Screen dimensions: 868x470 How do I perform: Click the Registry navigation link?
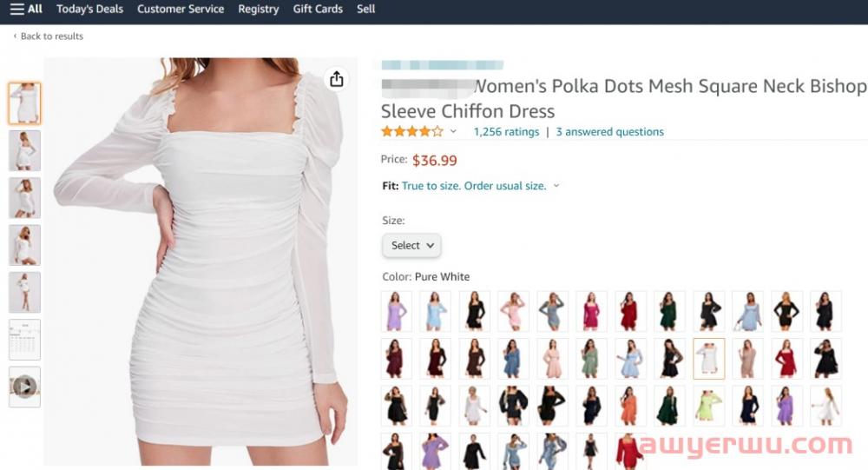coord(258,9)
